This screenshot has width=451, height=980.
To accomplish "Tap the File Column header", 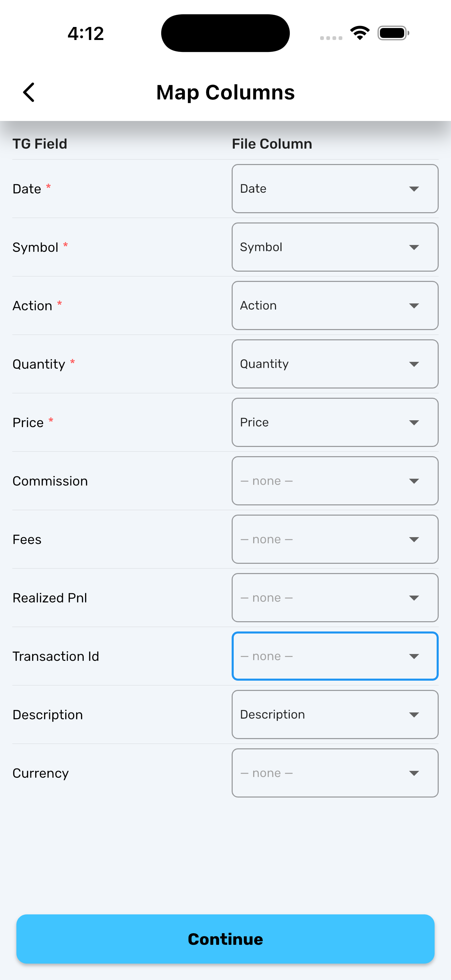I will pos(272,144).
